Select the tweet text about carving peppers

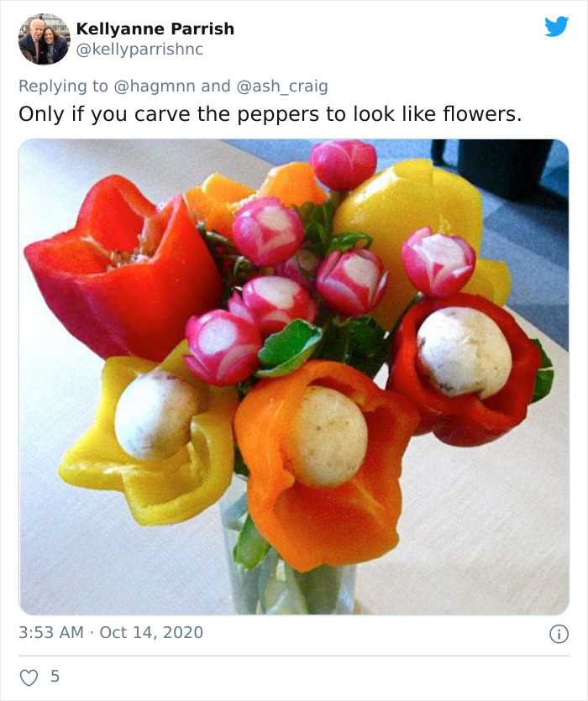pyautogui.click(x=269, y=112)
